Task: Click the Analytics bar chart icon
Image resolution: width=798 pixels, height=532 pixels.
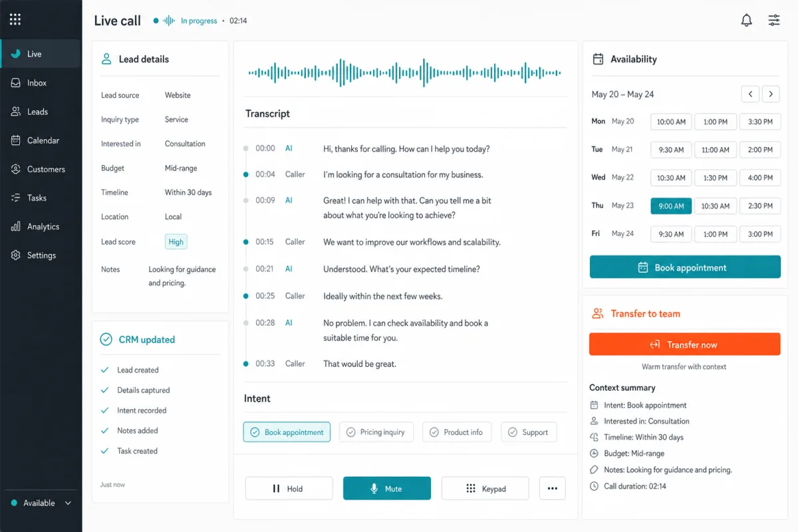Action: point(16,227)
